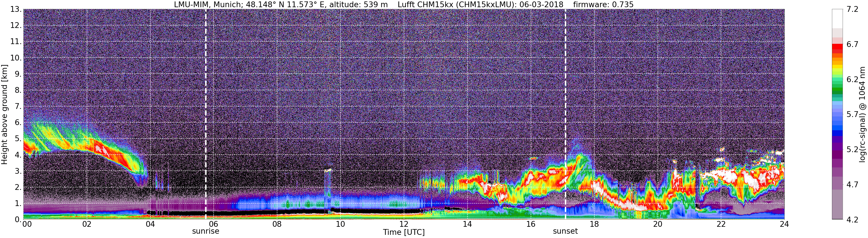The height and width of the screenshot is (238, 868).
Task: Click the 'sunrise' label below the axis
Action: [206, 231]
